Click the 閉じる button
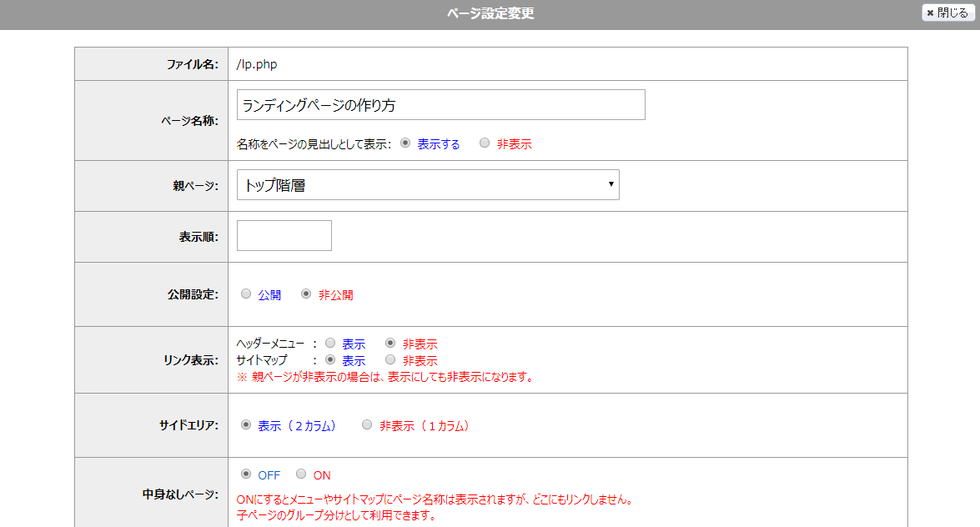980x527 pixels. (947, 13)
